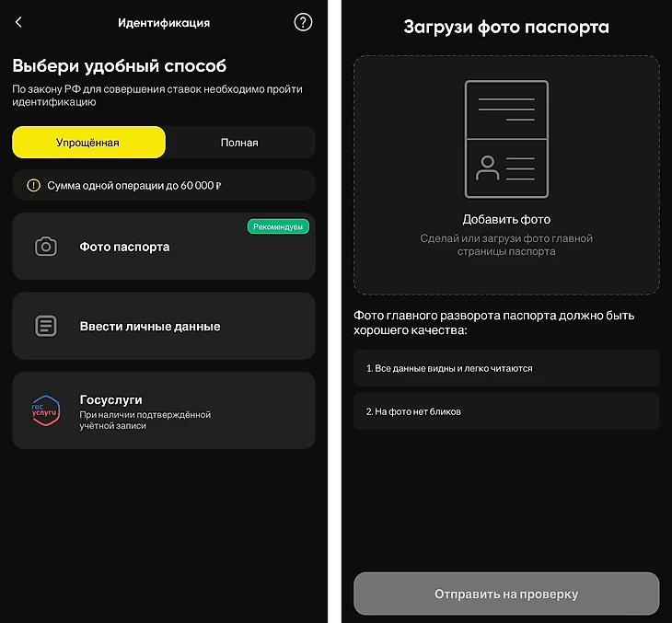Tap the Добавить фото label
Viewport: 672px width, 623px height.
coord(506,219)
